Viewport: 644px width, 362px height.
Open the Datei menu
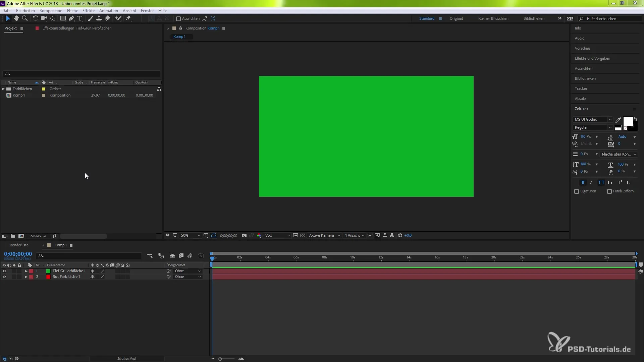[x=7, y=11]
